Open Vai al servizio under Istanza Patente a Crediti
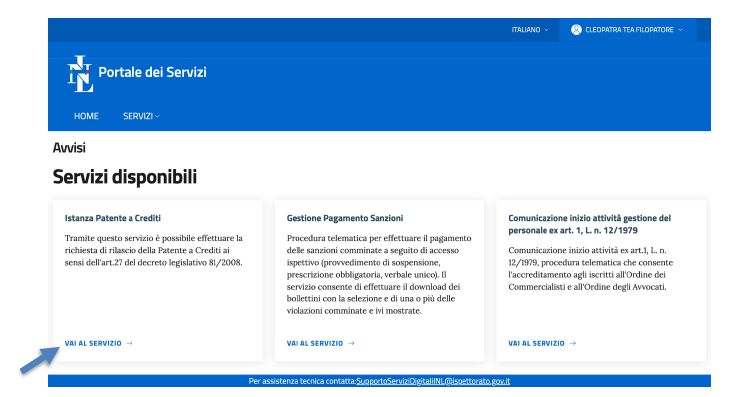 coord(99,343)
